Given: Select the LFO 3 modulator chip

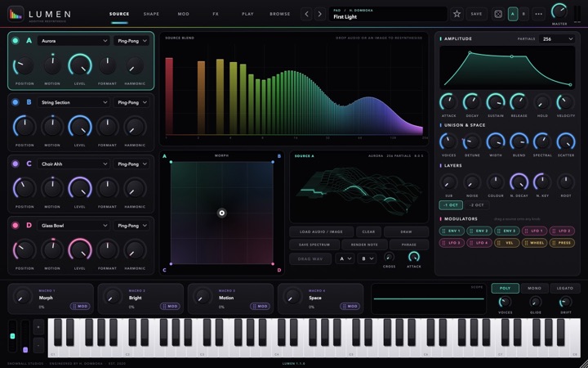Looking at the screenshot, I should click(452, 243).
